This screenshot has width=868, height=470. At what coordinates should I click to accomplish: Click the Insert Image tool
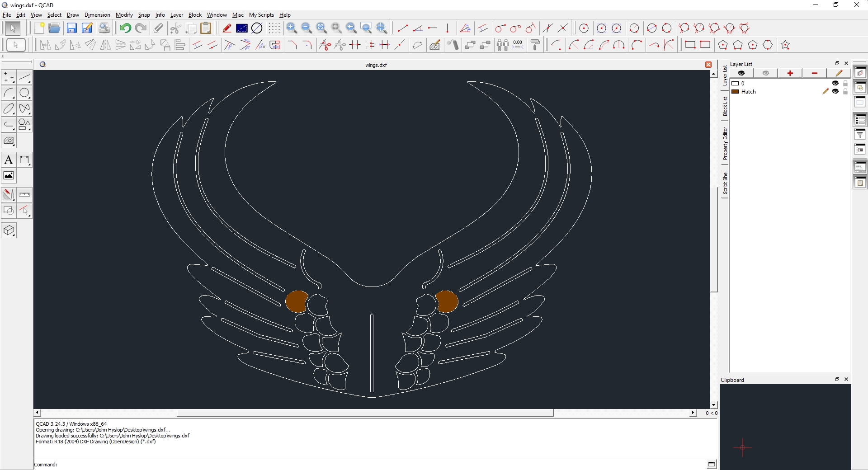9,176
